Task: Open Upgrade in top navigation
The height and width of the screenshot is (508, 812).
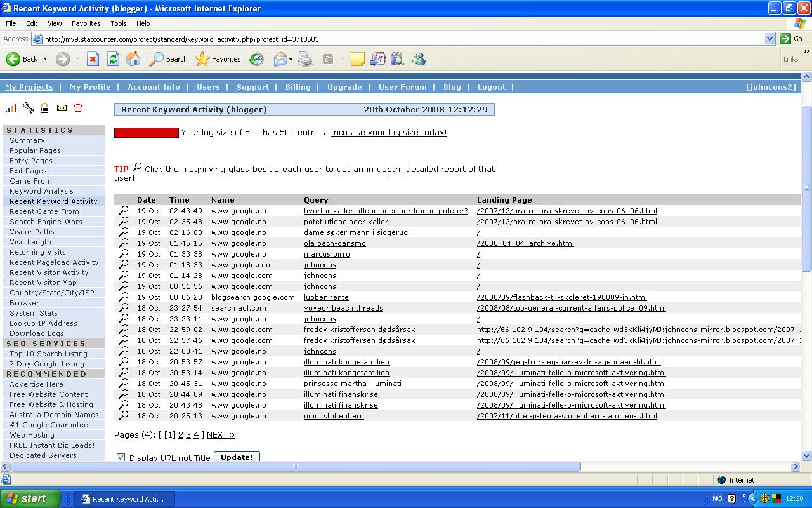Action: tap(344, 87)
